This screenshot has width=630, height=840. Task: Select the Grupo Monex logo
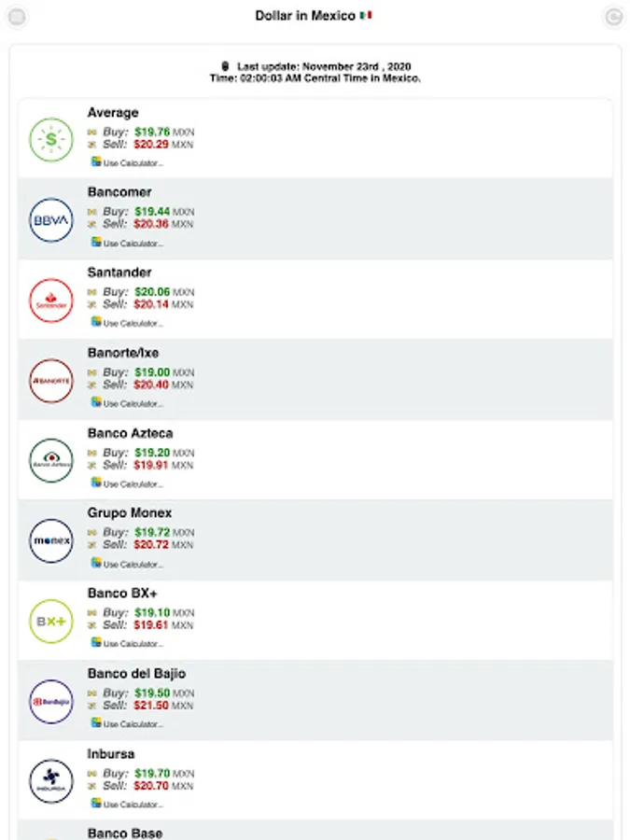pyautogui.click(x=50, y=541)
